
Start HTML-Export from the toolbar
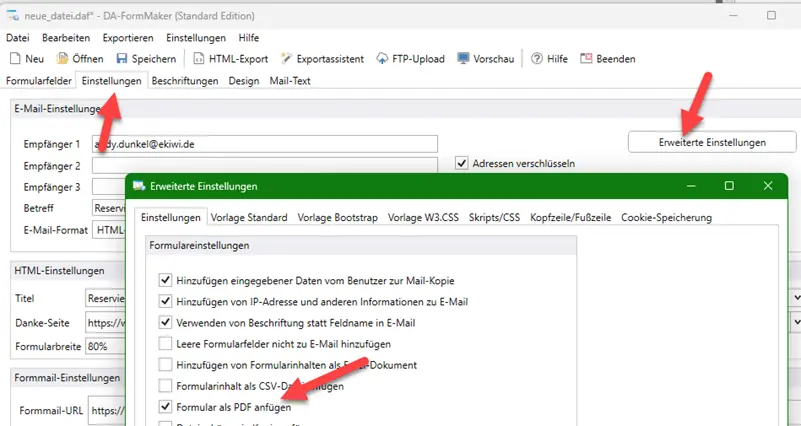pyautogui.click(x=201, y=59)
